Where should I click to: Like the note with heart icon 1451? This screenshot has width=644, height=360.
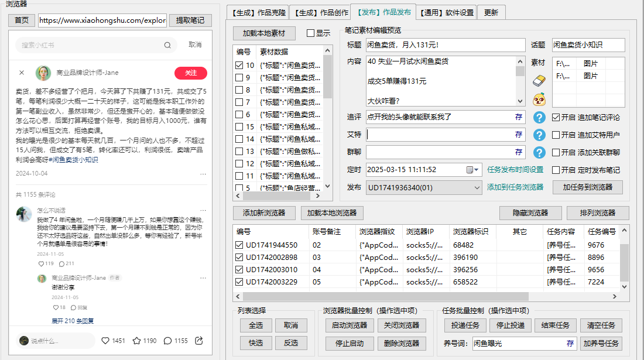click(105, 341)
